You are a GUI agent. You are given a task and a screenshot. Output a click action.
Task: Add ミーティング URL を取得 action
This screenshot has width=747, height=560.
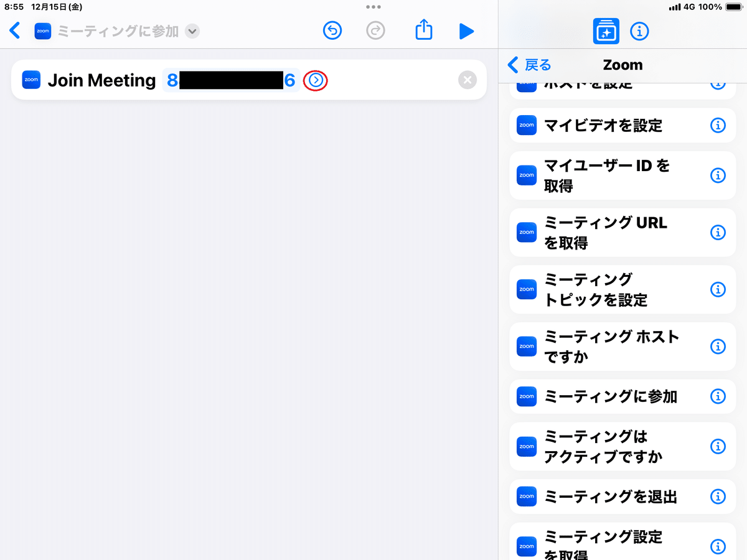click(x=622, y=233)
